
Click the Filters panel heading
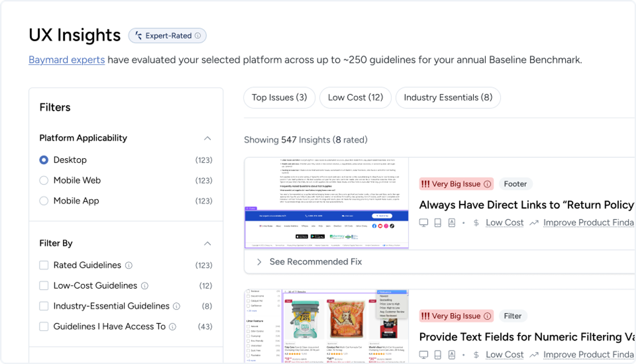tap(55, 108)
